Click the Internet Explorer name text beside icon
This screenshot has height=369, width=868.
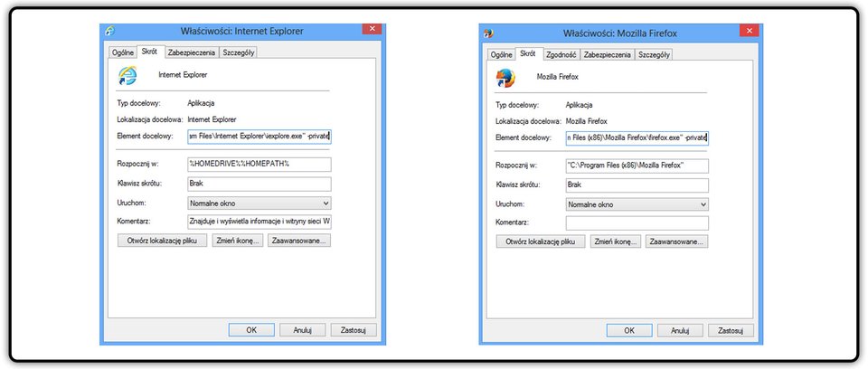click(183, 74)
